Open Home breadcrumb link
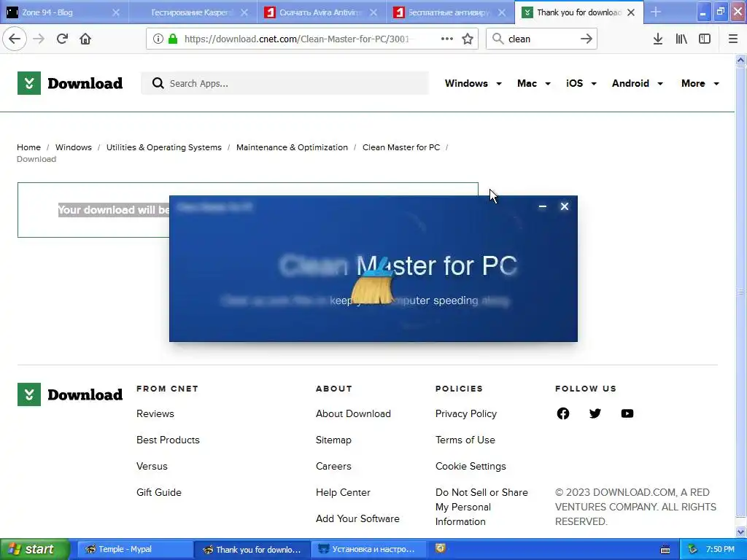 28,147
